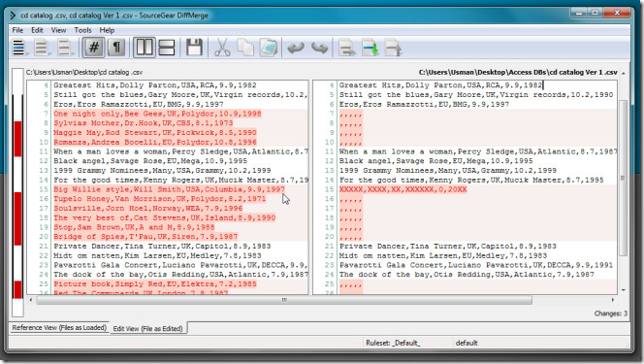This screenshot has width=644, height=364.
Task: Click right pane line 'XXXXX,XXXX,XX,XXXXXX,0,20XX'
Action: (402, 189)
